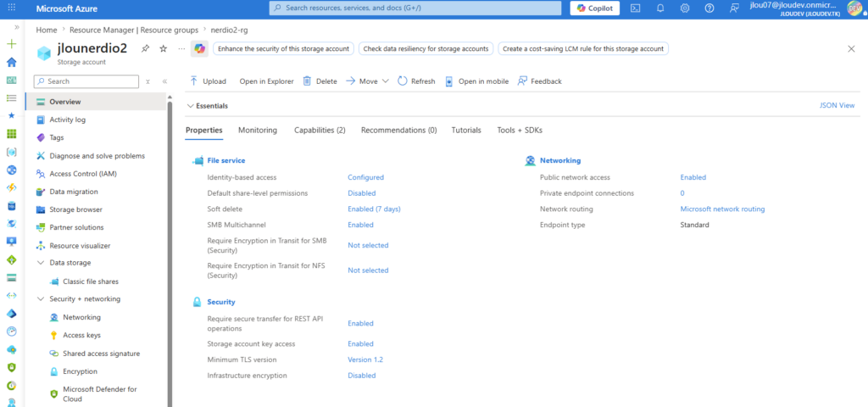Click the Configured identity-based access link
The image size is (868, 407).
(365, 177)
